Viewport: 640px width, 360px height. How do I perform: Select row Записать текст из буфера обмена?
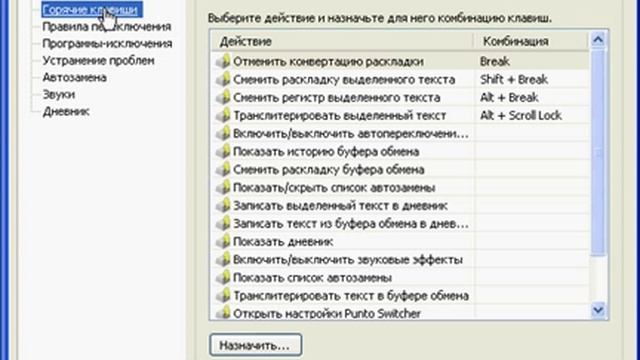click(x=400, y=224)
